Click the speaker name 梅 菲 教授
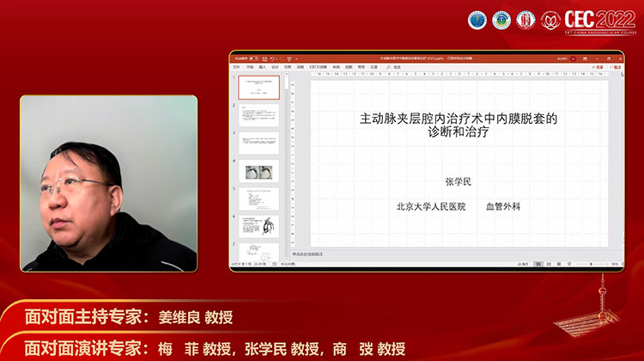The image size is (644, 361). (x=194, y=349)
